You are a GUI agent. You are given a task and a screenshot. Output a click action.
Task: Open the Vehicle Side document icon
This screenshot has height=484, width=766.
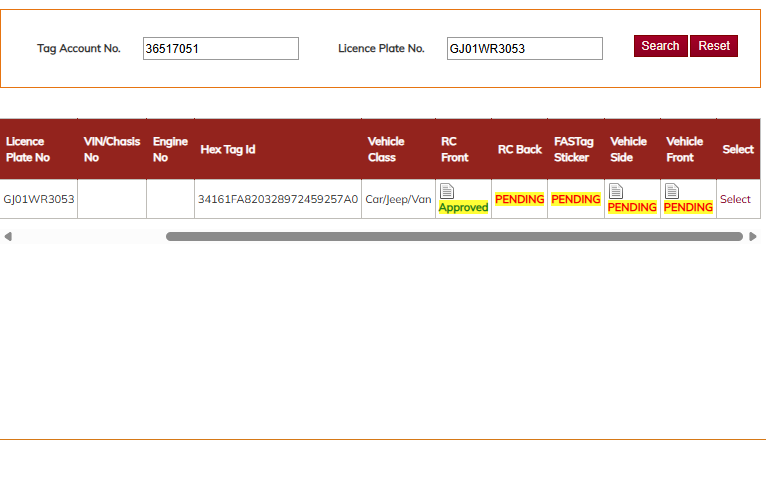616,191
